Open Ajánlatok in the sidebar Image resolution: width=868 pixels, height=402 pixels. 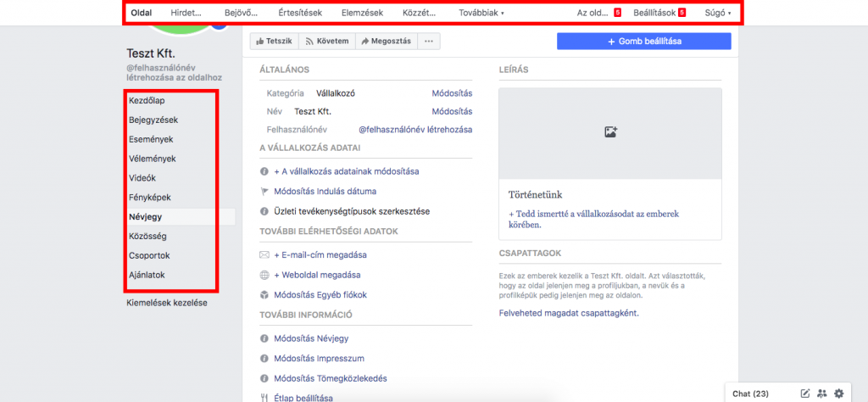146,275
